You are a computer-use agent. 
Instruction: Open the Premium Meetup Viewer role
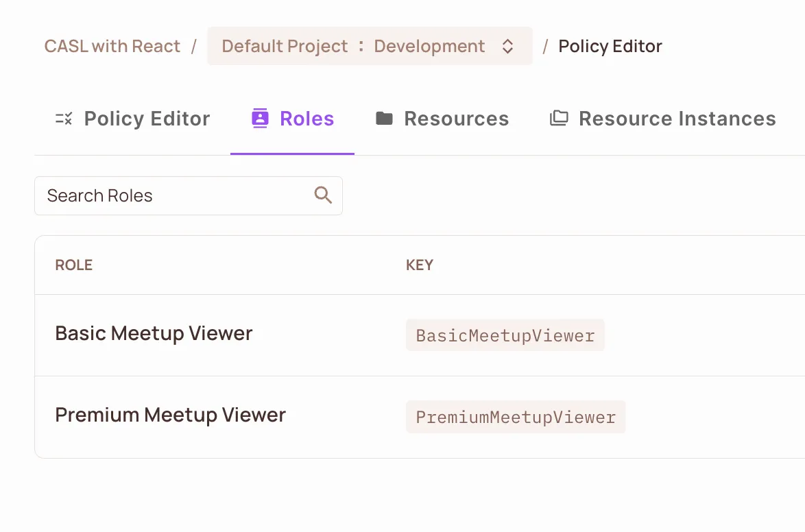pos(170,415)
